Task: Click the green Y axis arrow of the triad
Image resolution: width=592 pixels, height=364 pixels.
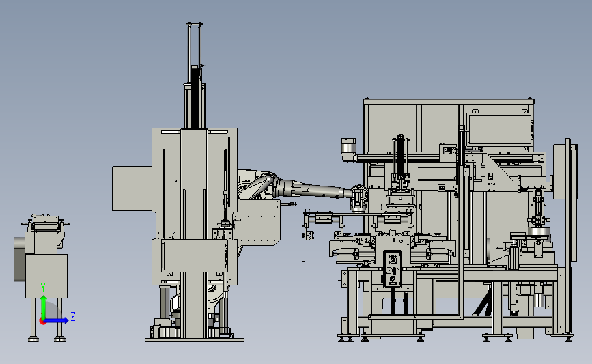Action: pos(44,308)
